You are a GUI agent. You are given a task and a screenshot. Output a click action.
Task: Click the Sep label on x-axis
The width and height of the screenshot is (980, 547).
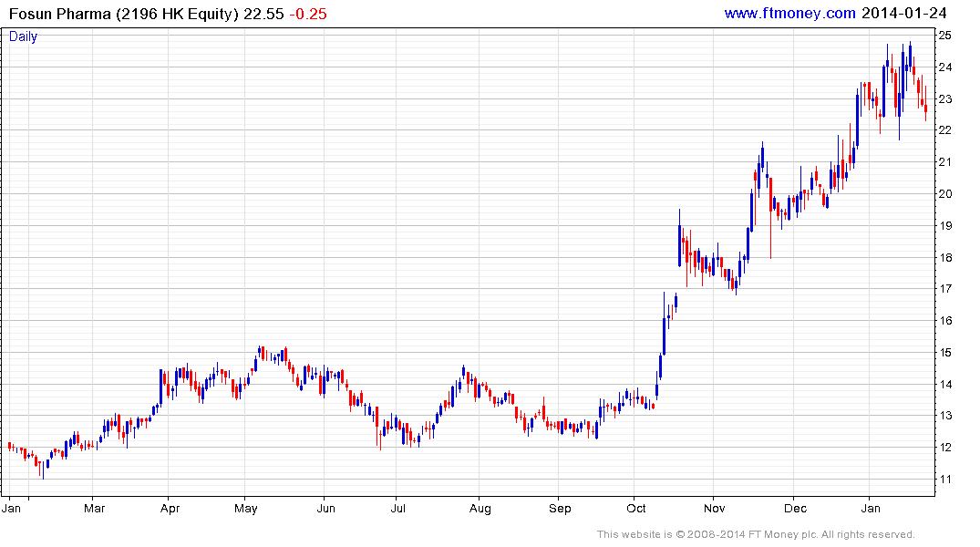pyautogui.click(x=560, y=508)
